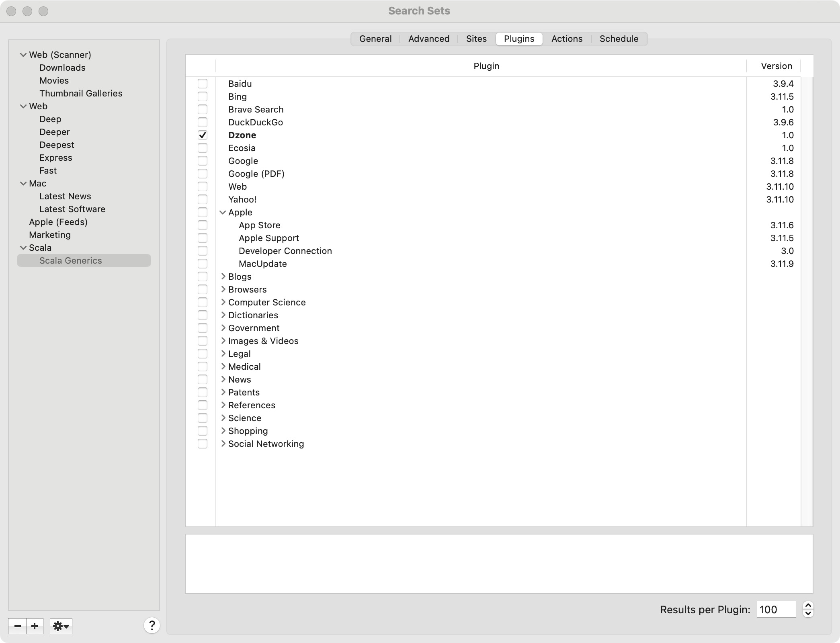The image size is (840, 643).
Task: Click the plus button to add search set
Action: [x=35, y=626]
